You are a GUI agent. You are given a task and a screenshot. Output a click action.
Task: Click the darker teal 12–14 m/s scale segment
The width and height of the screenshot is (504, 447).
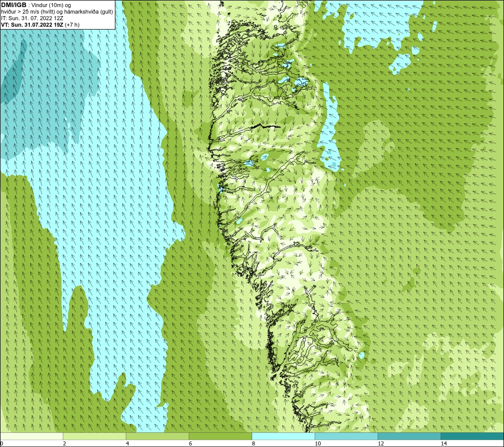coord(409,436)
